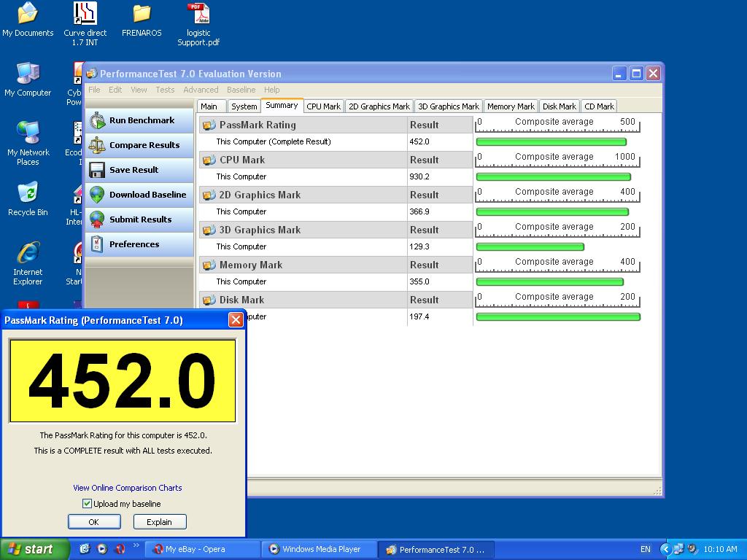Click the CPU Mark result value 930.2
Image resolution: width=747 pixels, height=560 pixels.
(x=419, y=176)
